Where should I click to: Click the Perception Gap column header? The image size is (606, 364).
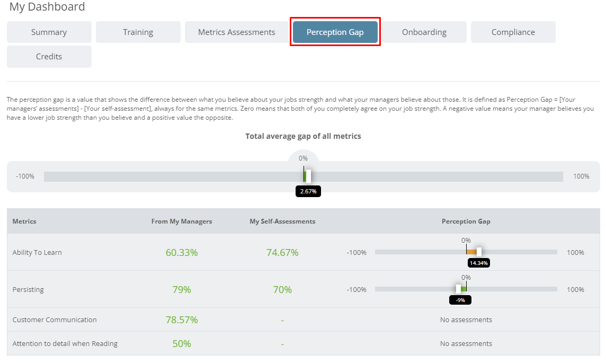coord(466,221)
